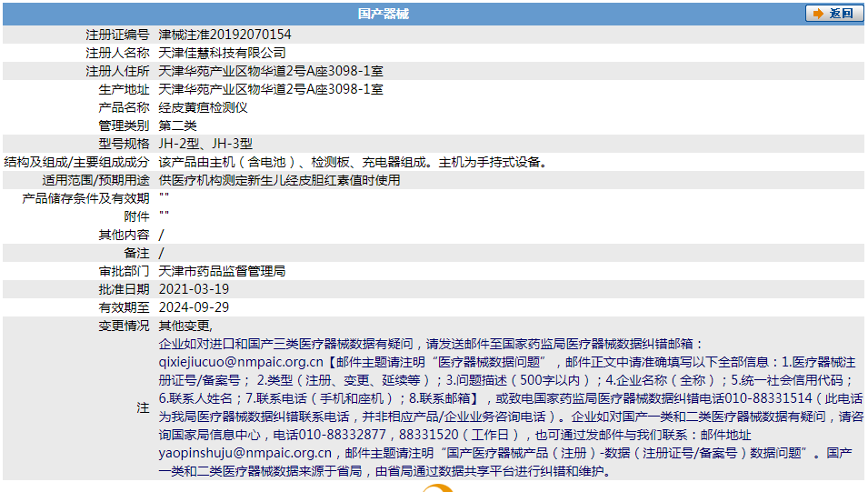Screen dimensions: 868x492
Task: Click the 注册人住所 label
Action: [x=117, y=71]
